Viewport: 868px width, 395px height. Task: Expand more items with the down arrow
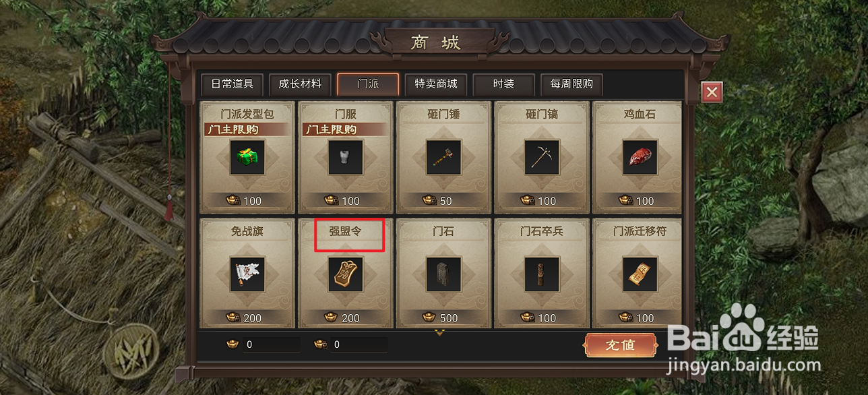439,332
